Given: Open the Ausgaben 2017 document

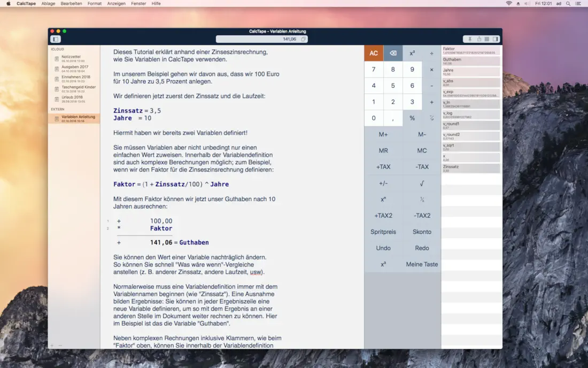Looking at the screenshot, I should click(74, 68).
